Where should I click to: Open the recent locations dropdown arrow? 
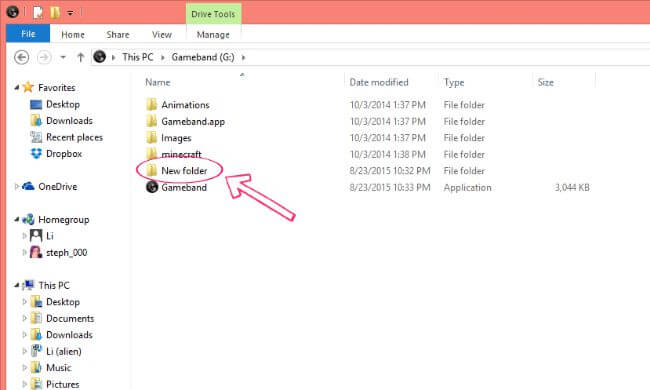(63, 57)
